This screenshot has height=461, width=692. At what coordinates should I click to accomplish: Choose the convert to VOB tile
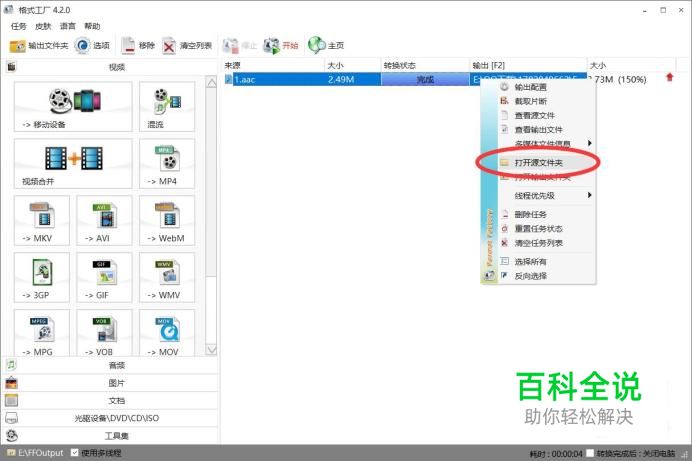(104, 333)
